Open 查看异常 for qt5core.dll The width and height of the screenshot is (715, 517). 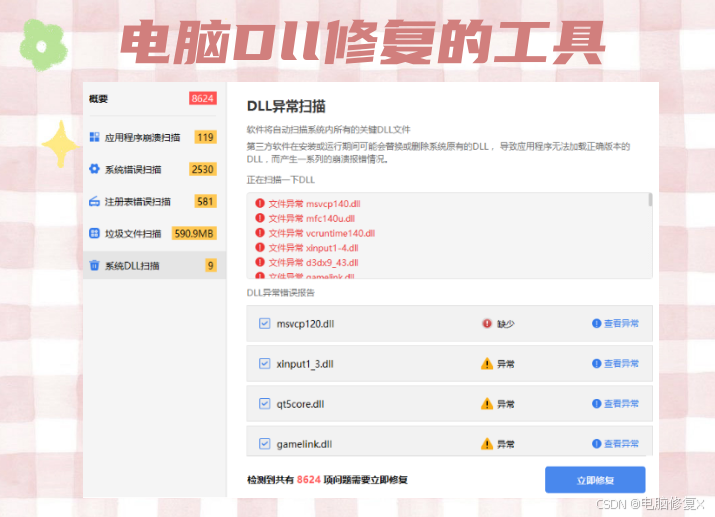click(621, 403)
